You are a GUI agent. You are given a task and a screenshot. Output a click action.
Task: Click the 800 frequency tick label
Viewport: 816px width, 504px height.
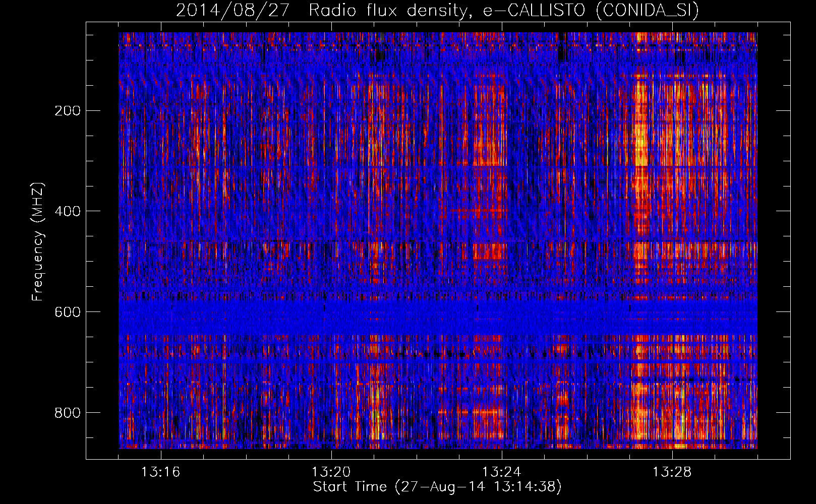tap(67, 413)
